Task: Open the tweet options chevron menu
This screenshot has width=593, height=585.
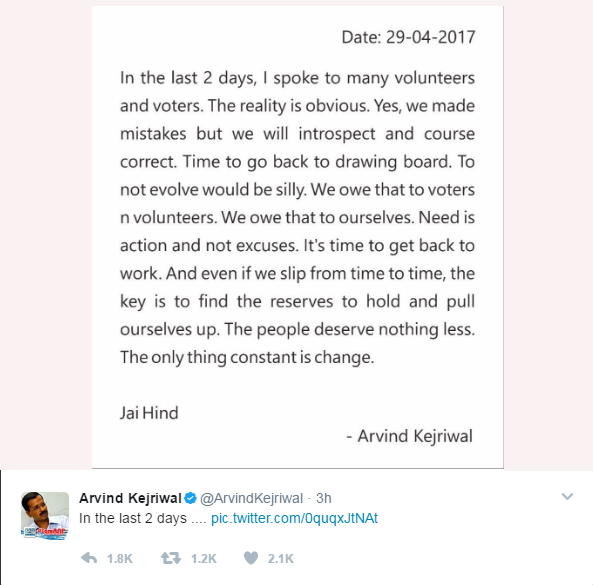Action: (x=567, y=496)
